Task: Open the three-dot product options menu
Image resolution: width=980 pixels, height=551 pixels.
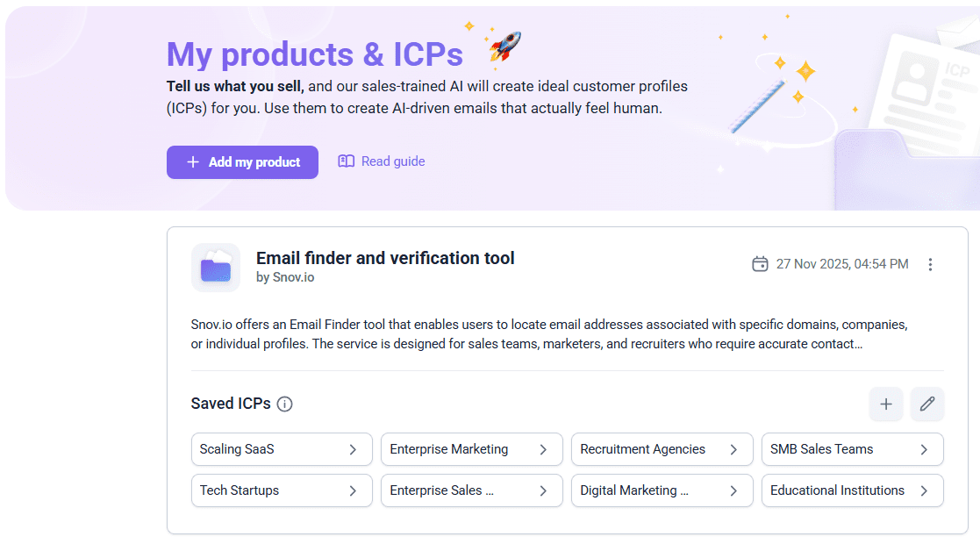Action: (931, 264)
